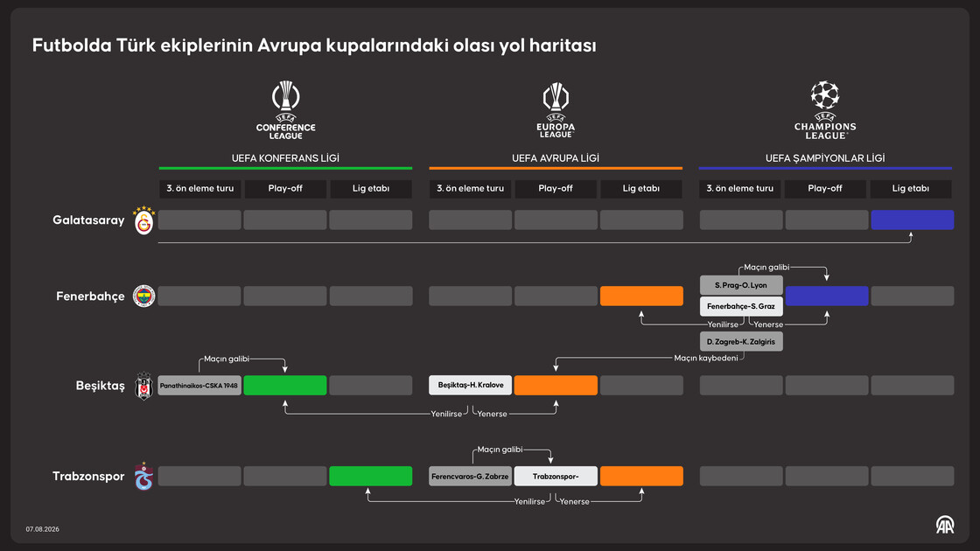Select the Galatasaray club crest
This screenshot has width=980, height=551.
143,220
